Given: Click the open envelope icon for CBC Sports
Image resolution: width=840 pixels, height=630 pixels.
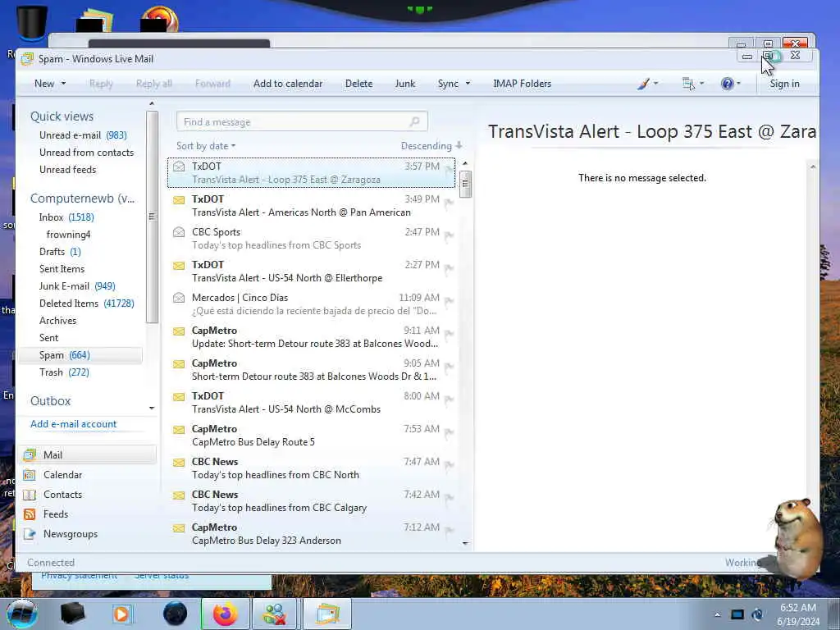Looking at the screenshot, I should pos(179,232).
